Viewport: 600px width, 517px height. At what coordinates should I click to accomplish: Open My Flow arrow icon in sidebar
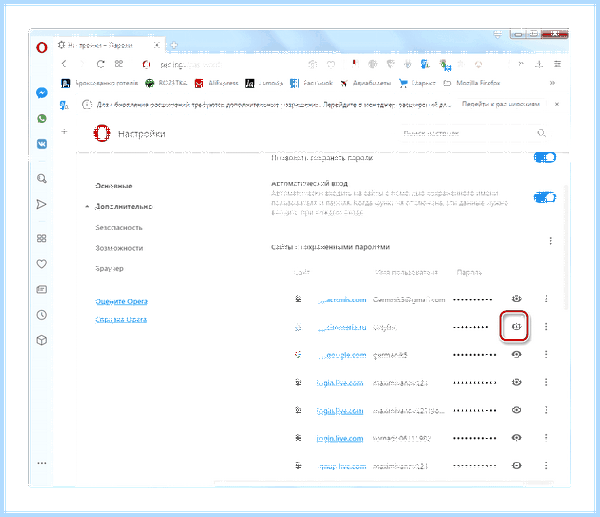[x=41, y=204]
